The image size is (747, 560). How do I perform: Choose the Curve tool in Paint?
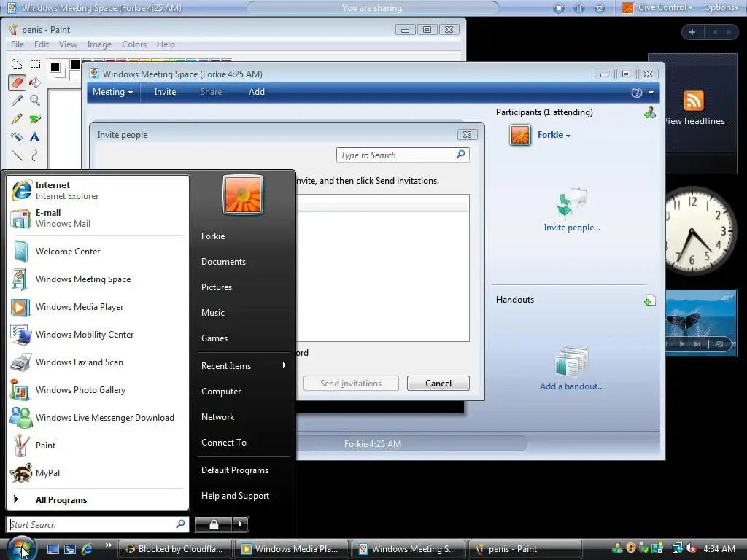[35, 155]
